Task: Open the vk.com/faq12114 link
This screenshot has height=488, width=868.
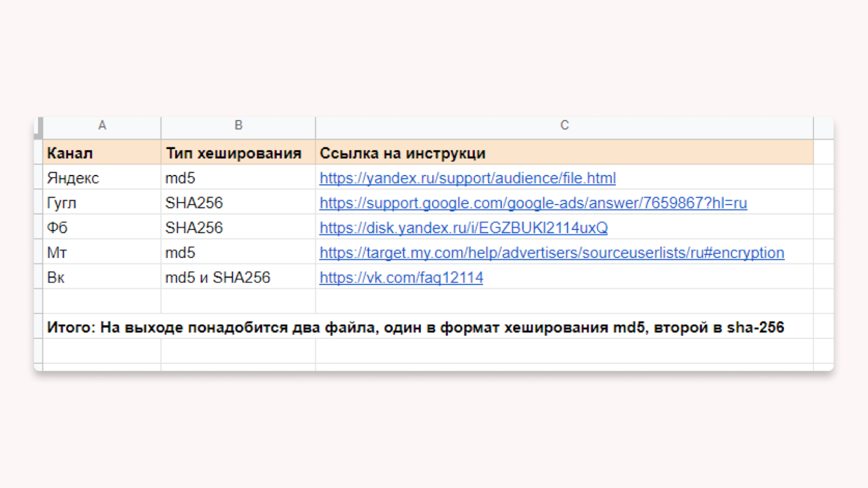Action: coord(401,277)
